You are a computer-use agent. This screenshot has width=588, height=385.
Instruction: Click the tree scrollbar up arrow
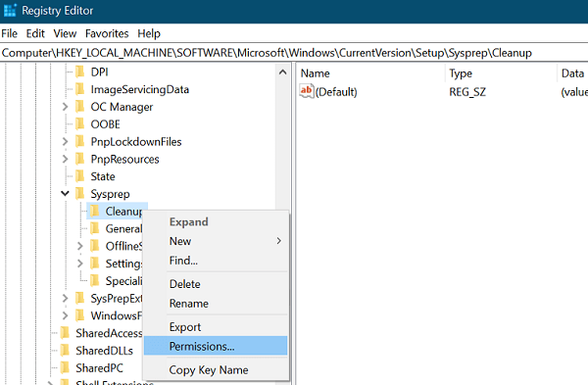(283, 72)
